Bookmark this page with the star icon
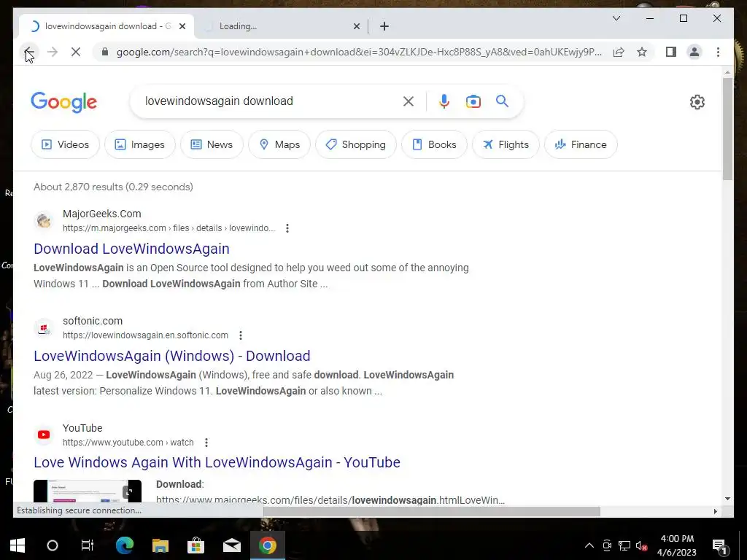The image size is (747, 560). coord(642,52)
